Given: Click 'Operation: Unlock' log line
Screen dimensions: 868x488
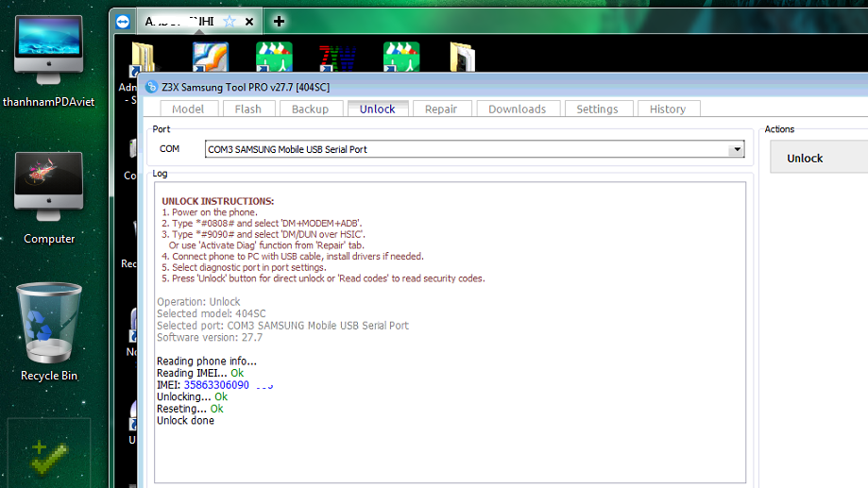Looking at the screenshot, I should coord(198,302).
